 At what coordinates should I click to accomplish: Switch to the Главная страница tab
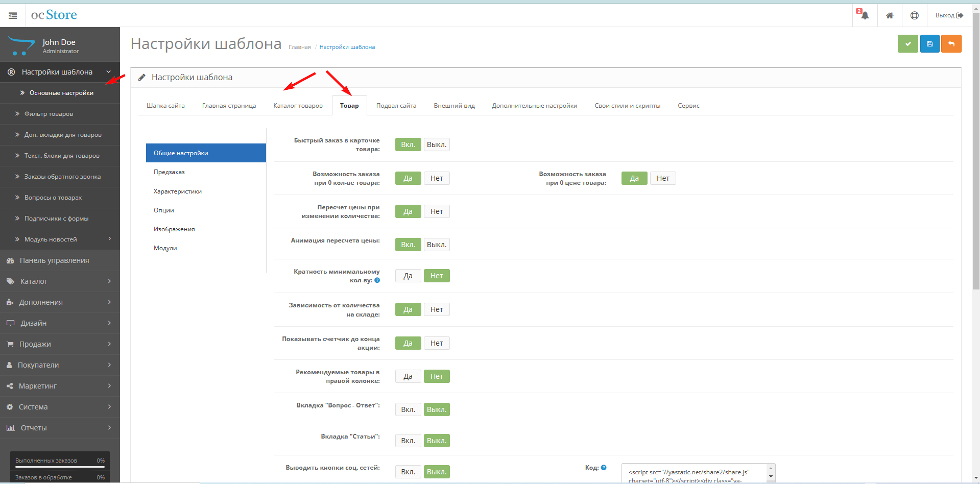pyautogui.click(x=229, y=106)
